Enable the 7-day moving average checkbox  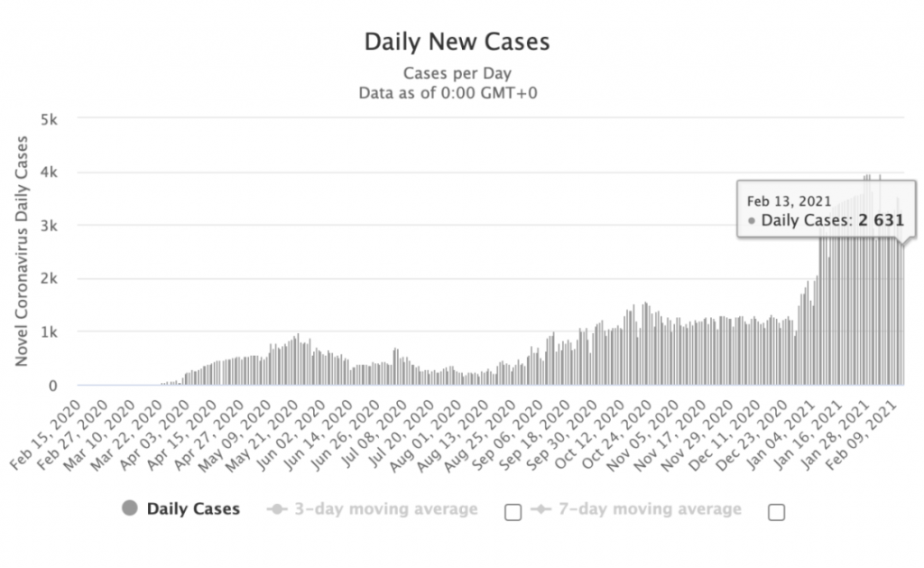(x=776, y=512)
